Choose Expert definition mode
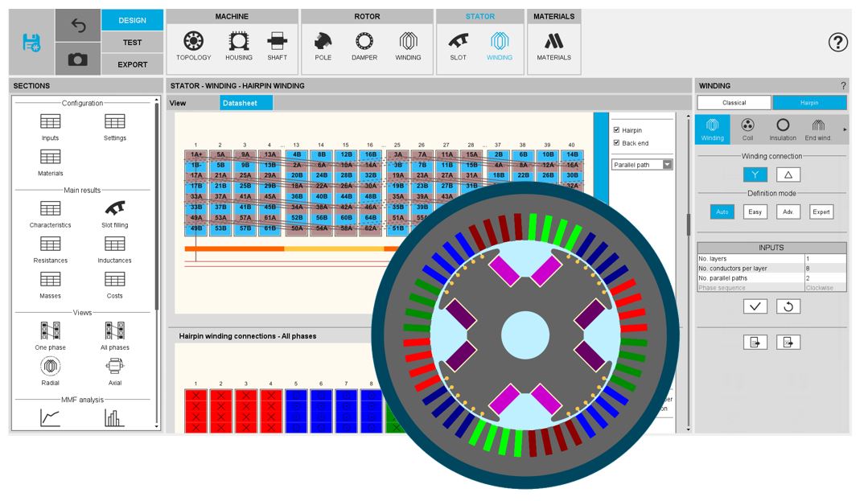 click(x=821, y=212)
